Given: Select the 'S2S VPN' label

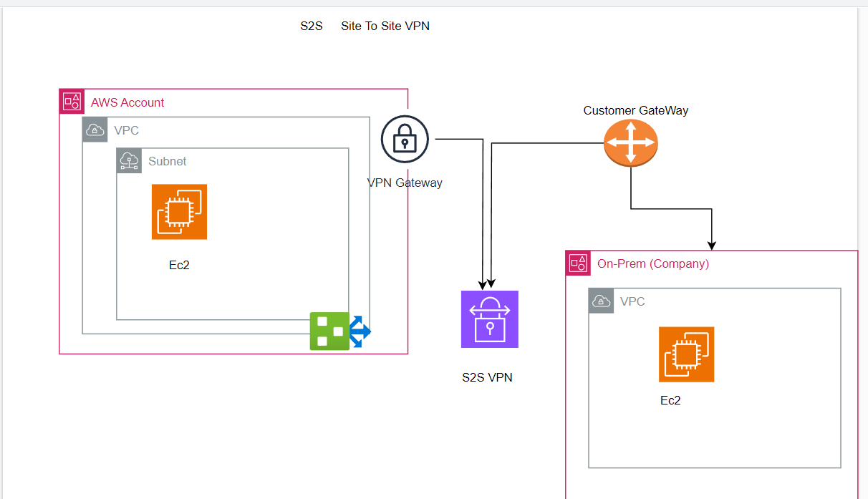Looking at the screenshot, I should (488, 377).
